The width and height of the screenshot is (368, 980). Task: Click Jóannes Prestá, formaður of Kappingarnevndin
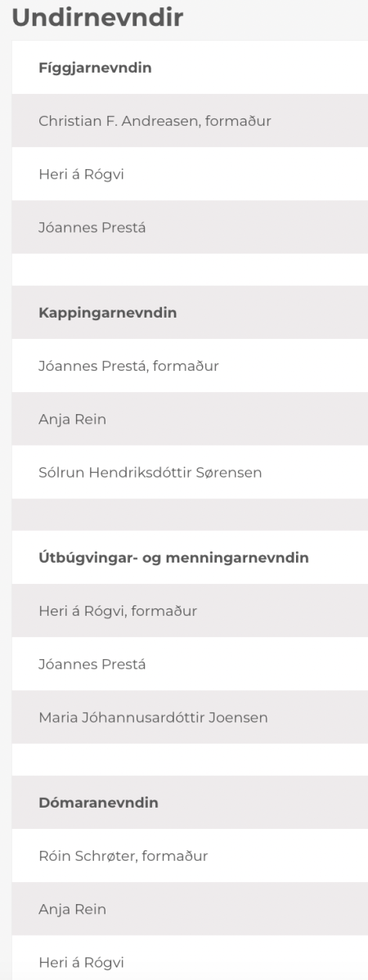pyautogui.click(x=190, y=366)
